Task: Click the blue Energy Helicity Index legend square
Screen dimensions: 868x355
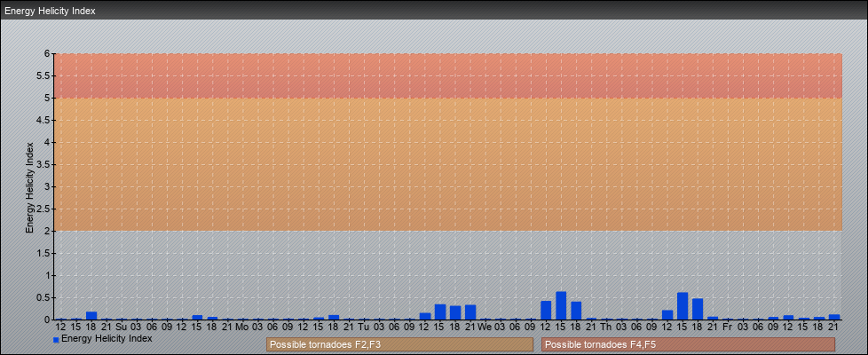Action: (56, 340)
